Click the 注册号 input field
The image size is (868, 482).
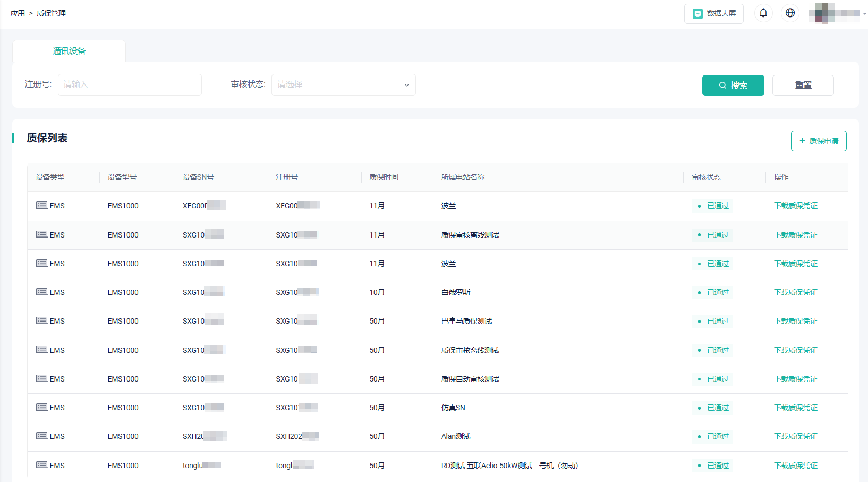130,84
